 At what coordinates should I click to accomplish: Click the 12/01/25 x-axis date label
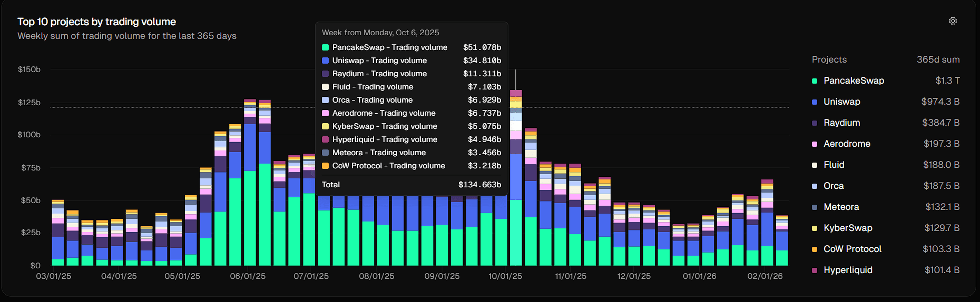(634, 276)
